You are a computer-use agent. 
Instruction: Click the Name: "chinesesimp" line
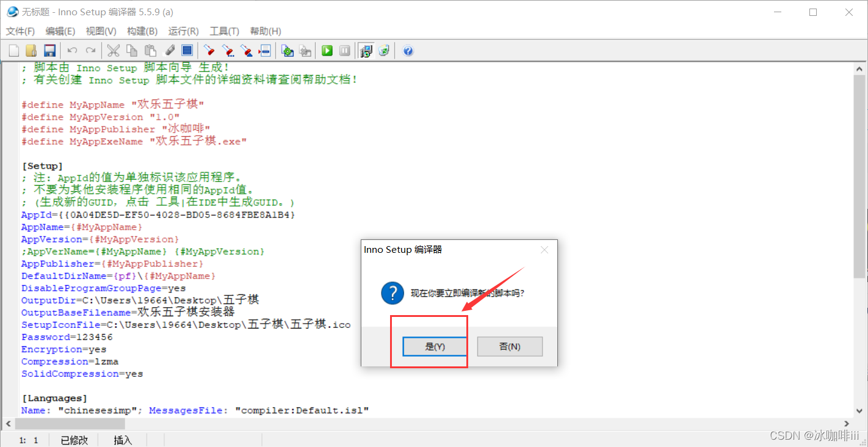click(x=195, y=410)
